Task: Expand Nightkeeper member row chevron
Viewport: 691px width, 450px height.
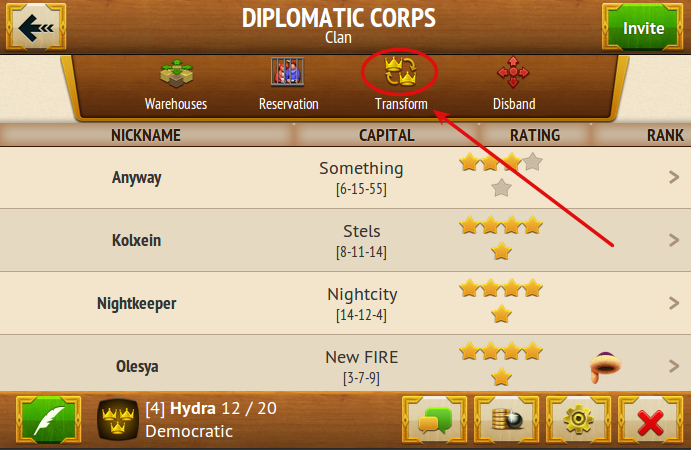Action: pyautogui.click(x=674, y=303)
